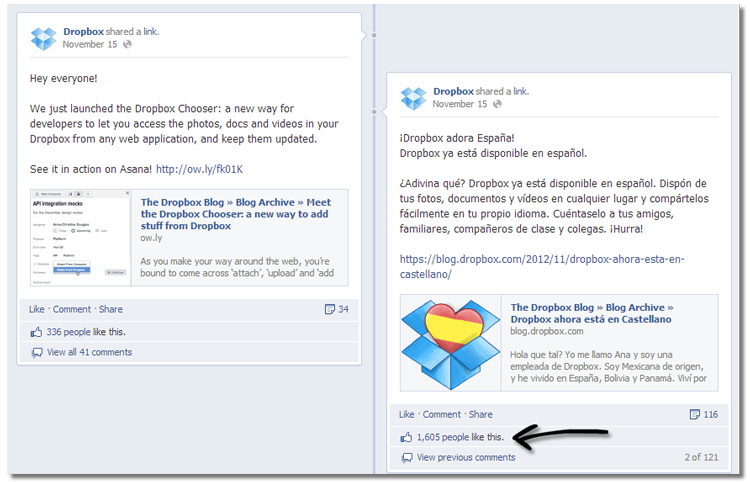Comment on the Spanish-language Dropbox post
Screen dimensions: 750x482
pos(441,415)
